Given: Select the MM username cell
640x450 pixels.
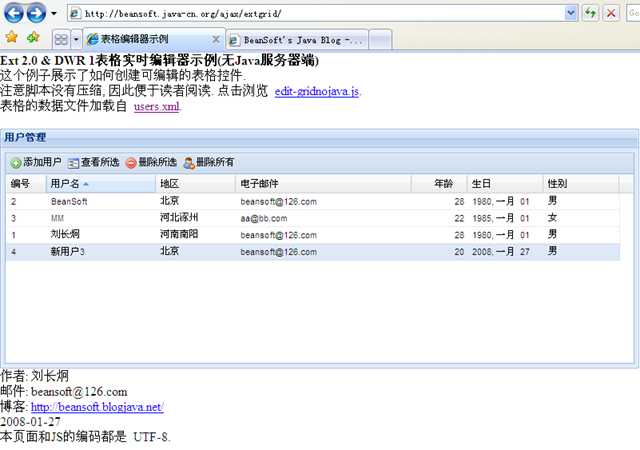Looking at the screenshot, I should pyautogui.click(x=101, y=218).
